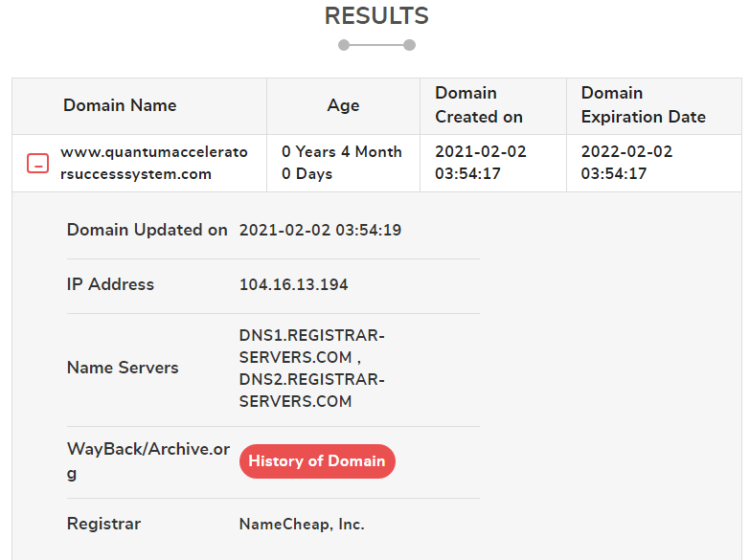Click the RESULTS heading

[376, 15]
